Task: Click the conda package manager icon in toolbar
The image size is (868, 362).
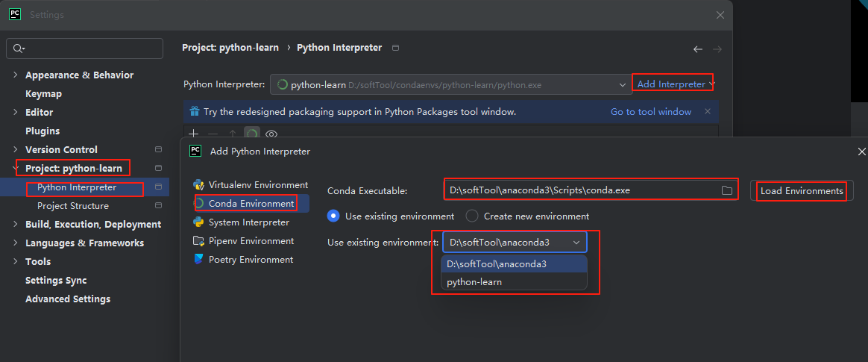Action: pos(253,134)
